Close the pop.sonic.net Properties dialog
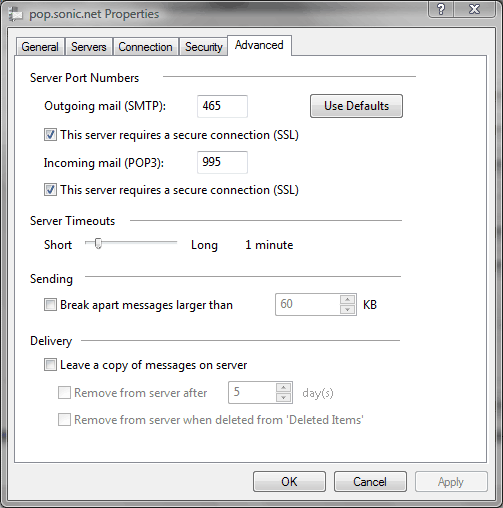 click(474, 9)
